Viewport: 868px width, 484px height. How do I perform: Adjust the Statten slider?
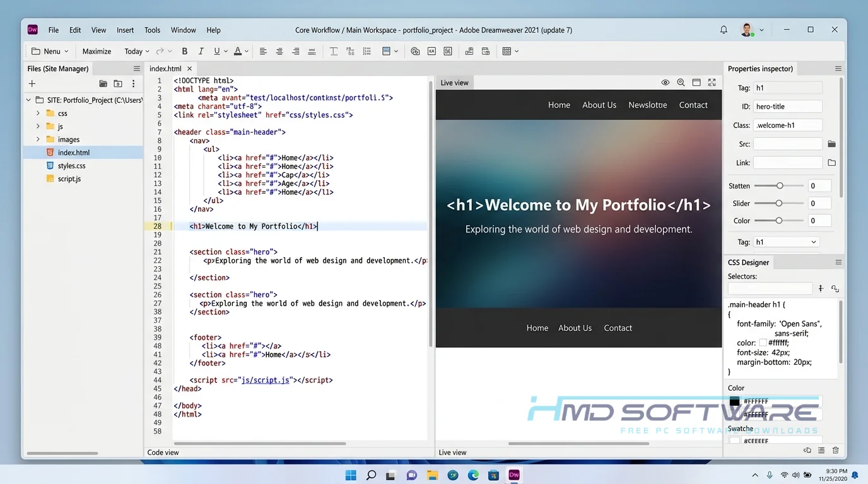(x=779, y=186)
